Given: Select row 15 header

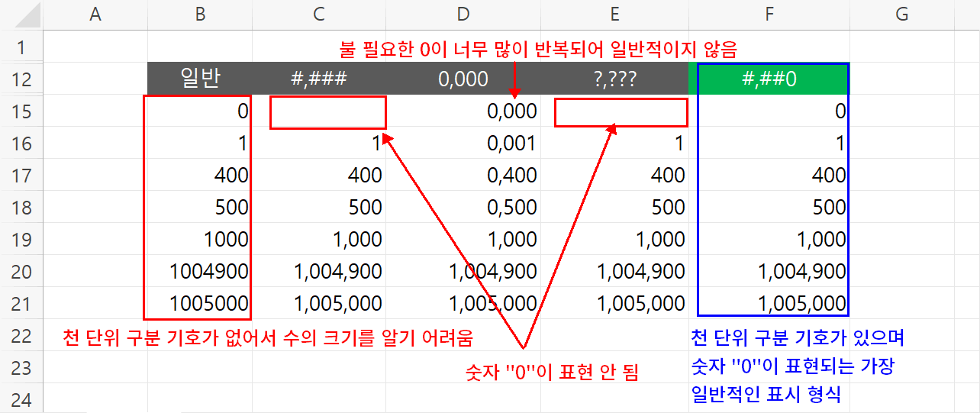Looking at the screenshot, I should point(21,111).
